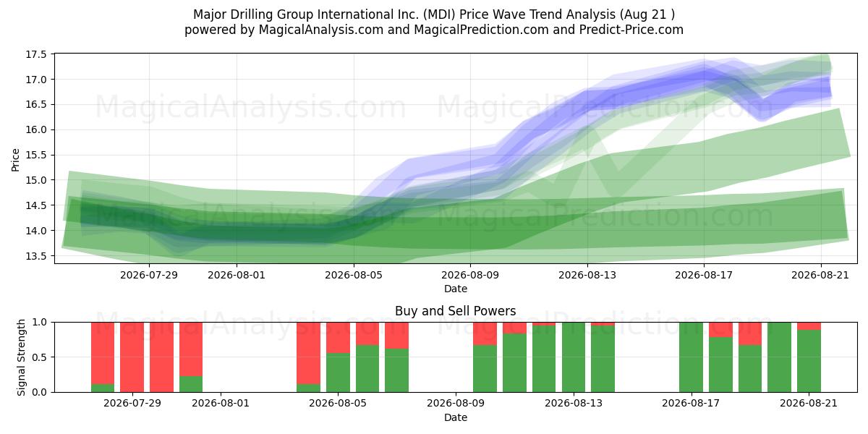Image resolution: width=868 pixels, height=434 pixels.
Task: Click the 0.0 signal strength tick label
Action: pos(41,392)
